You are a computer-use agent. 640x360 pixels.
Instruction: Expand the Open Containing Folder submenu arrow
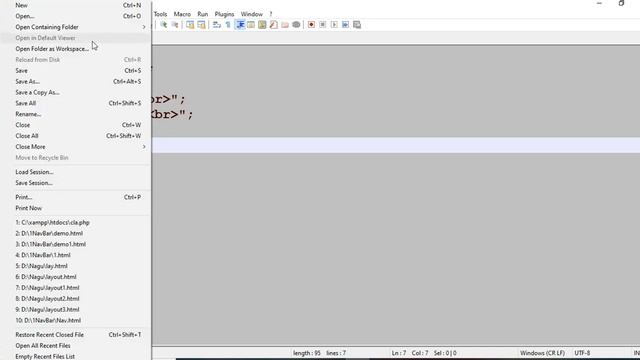[x=144, y=27]
